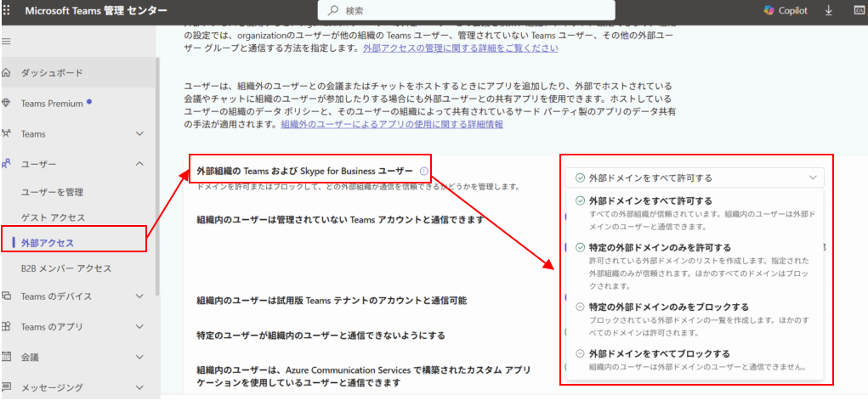Viewport: 868px width, 406px height.
Task: Collapse the navigation with the hamburger icon
Action: [x=7, y=42]
